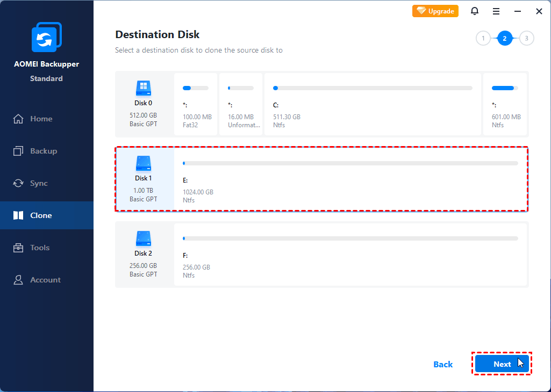
Task: Select the Disk 1 drive icon
Action: [144, 163]
